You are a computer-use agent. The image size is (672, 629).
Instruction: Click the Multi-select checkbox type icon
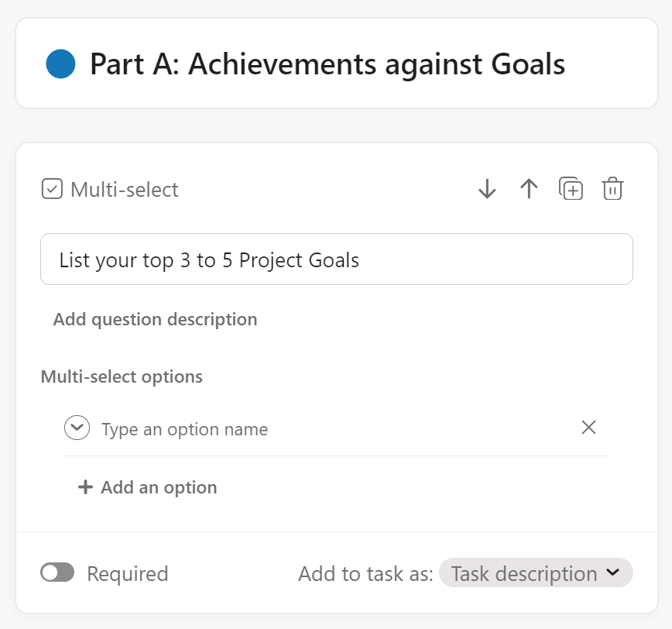pos(52,189)
